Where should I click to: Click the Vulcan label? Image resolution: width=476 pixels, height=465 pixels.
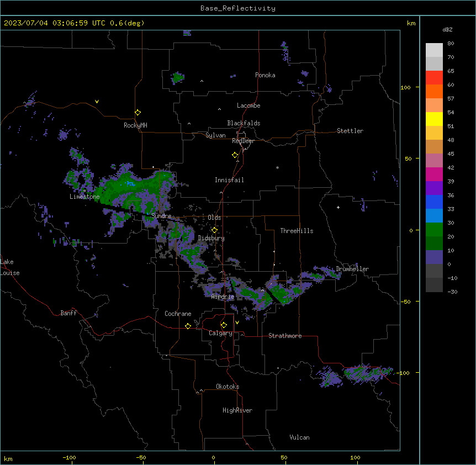point(299,437)
